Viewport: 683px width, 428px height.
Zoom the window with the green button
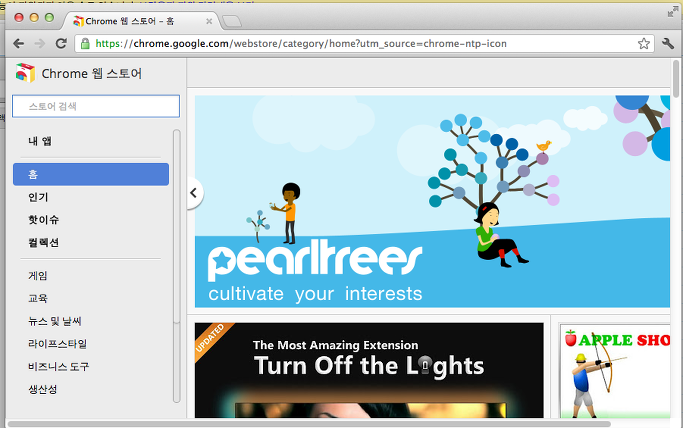(49, 17)
